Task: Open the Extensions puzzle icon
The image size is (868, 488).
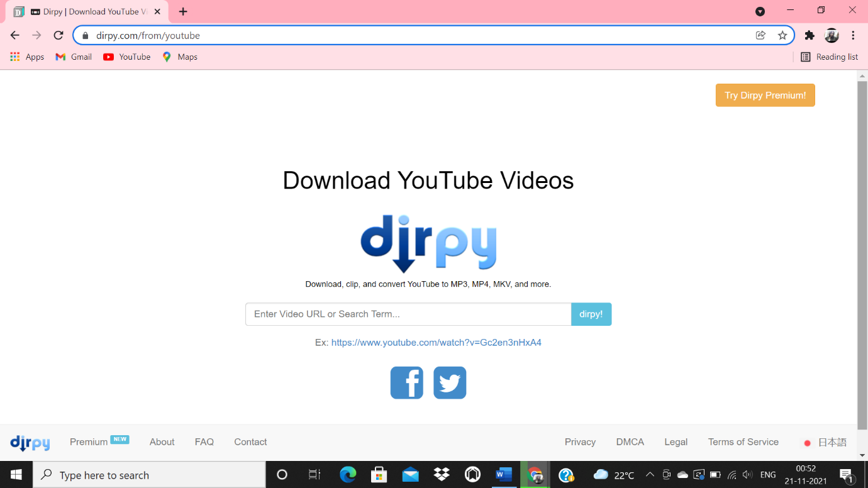Action: [x=810, y=35]
